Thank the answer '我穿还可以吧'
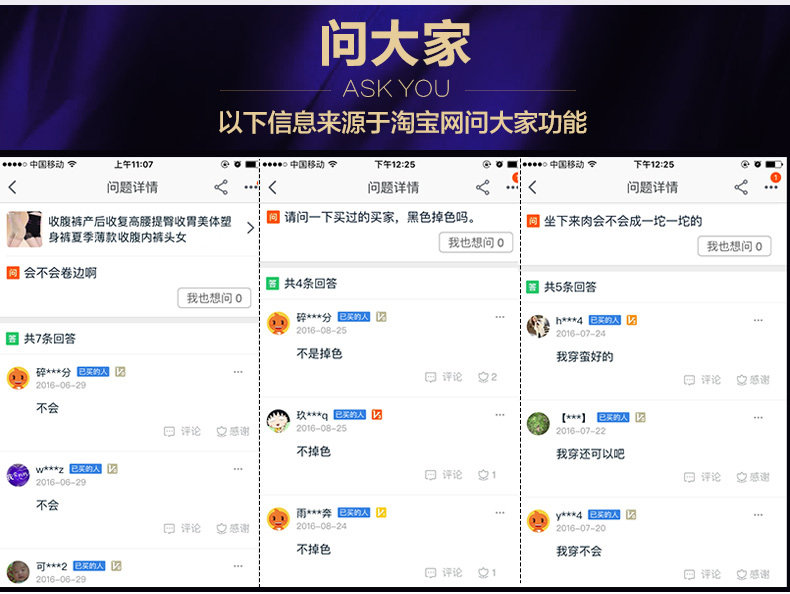Image resolution: width=790 pixels, height=594 pixels. [x=753, y=477]
